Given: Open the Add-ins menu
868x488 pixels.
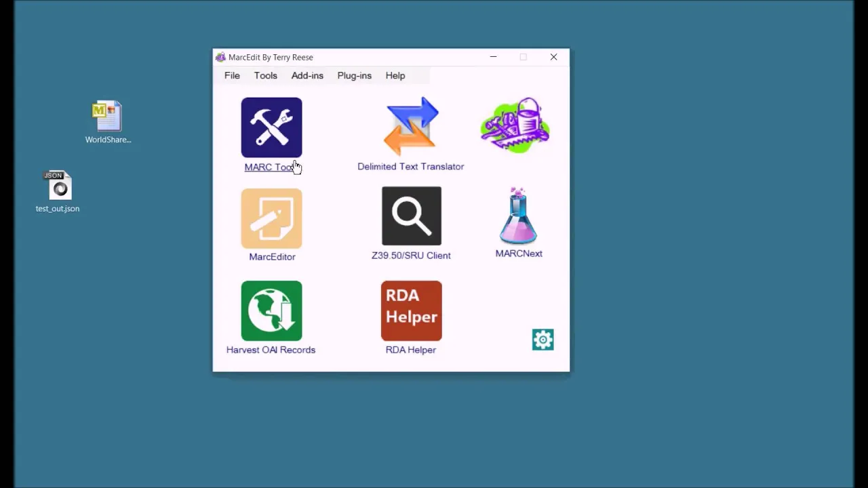Looking at the screenshot, I should (307, 75).
